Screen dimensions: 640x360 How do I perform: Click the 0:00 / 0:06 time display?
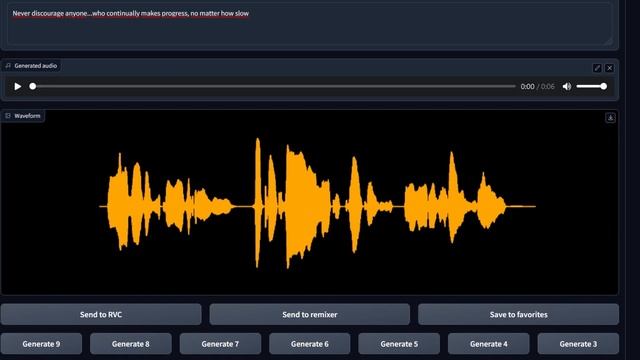[x=537, y=87]
